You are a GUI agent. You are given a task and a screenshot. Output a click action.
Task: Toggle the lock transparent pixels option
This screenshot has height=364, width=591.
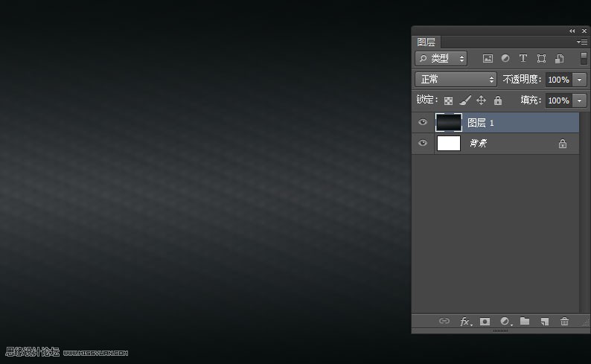[x=449, y=100]
